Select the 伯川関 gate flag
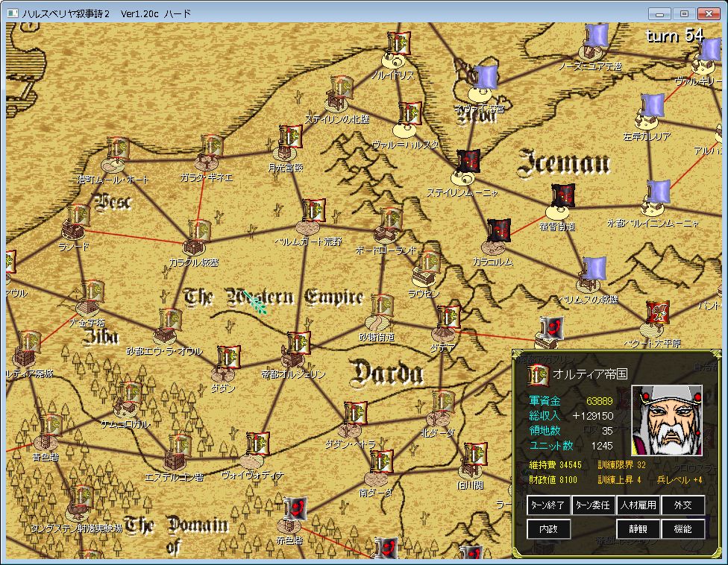The width and height of the screenshot is (728, 565). (475, 454)
